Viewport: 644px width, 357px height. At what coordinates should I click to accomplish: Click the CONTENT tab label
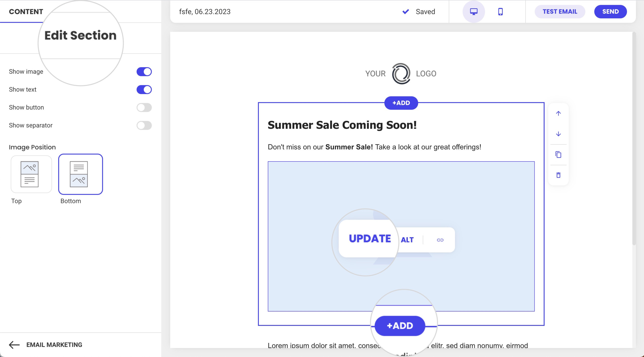[26, 11]
